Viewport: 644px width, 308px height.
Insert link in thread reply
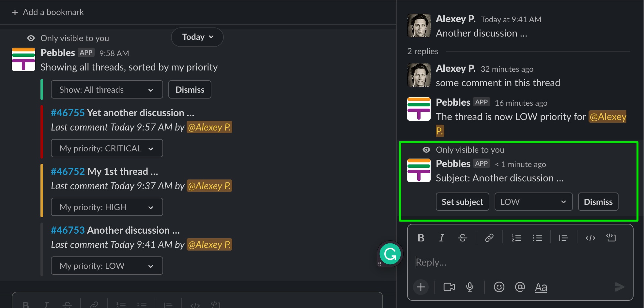489,238
